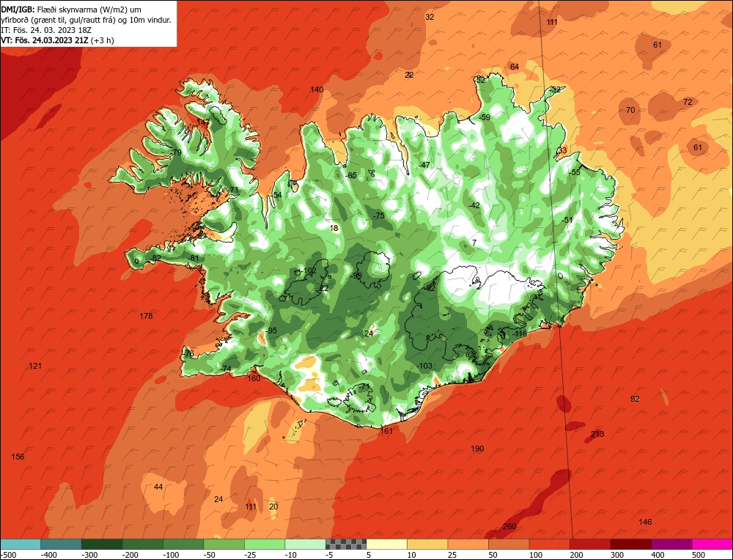This screenshot has height=560, width=733.
Task: Click the map value -95 in southwest Iceland
Action: (271, 331)
